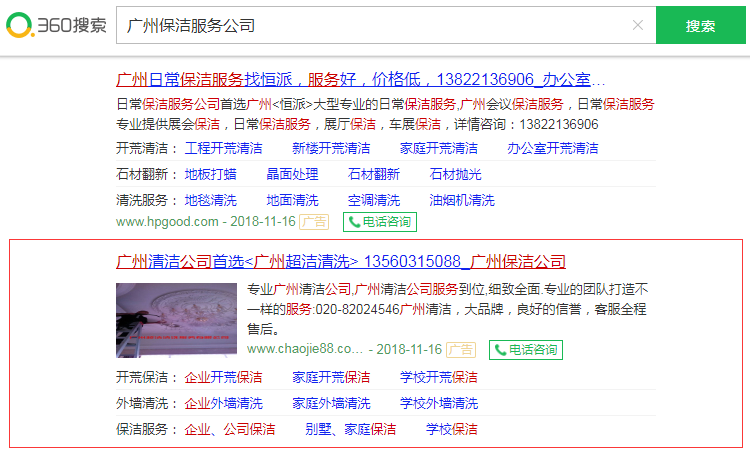Image resolution: width=750 pixels, height=456 pixels.
Task: Click 电话咨询 button for hpgood.com result
Action: pos(379,222)
